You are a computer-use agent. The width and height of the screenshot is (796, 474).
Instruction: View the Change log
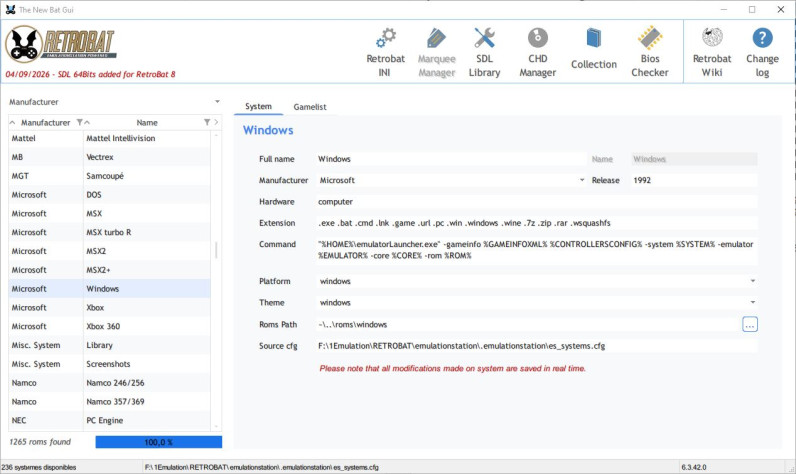762,52
